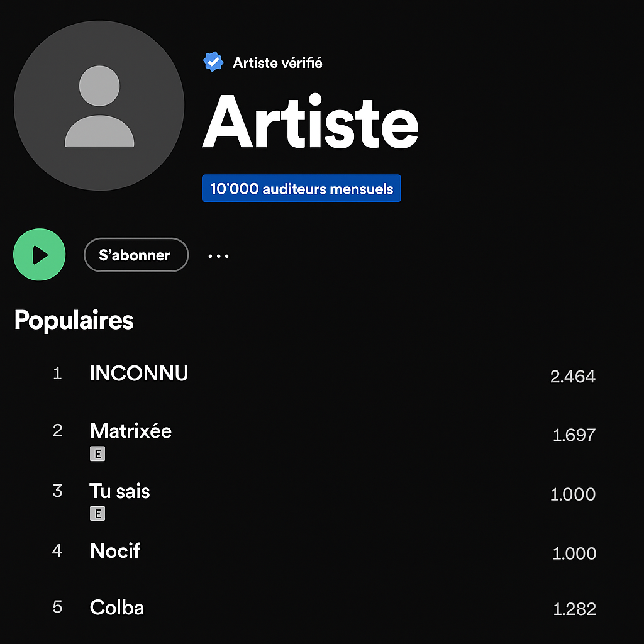Click the artist profile picture placeholder

(x=100, y=105)
